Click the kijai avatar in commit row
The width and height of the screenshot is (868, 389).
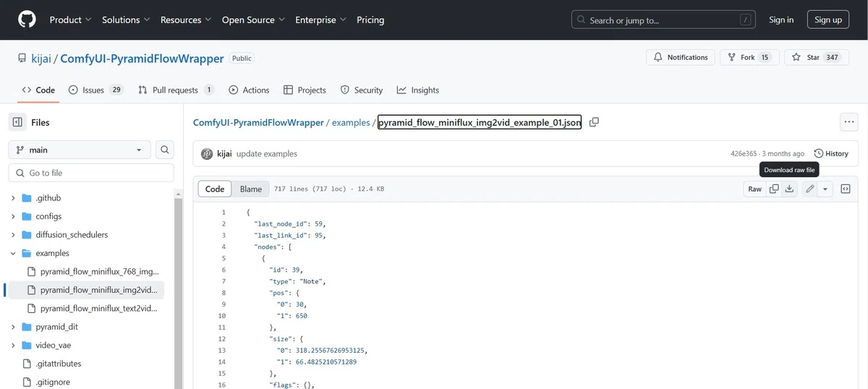[207, 154]
